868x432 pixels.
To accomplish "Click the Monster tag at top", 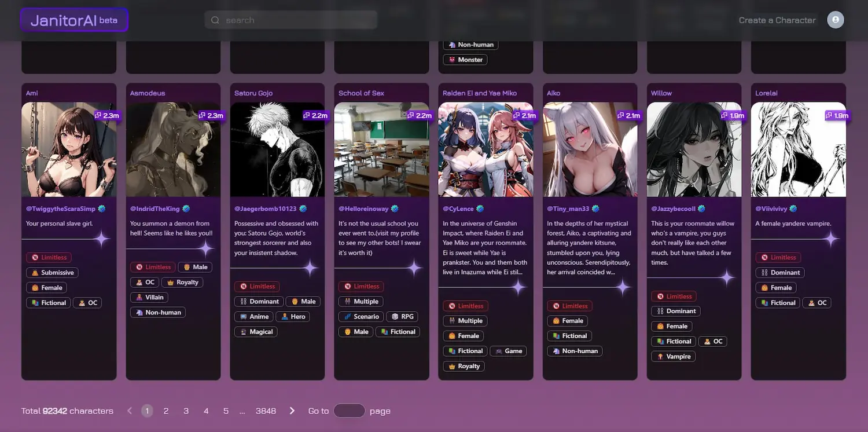I will pyautogui.click(x=465, y=60).
